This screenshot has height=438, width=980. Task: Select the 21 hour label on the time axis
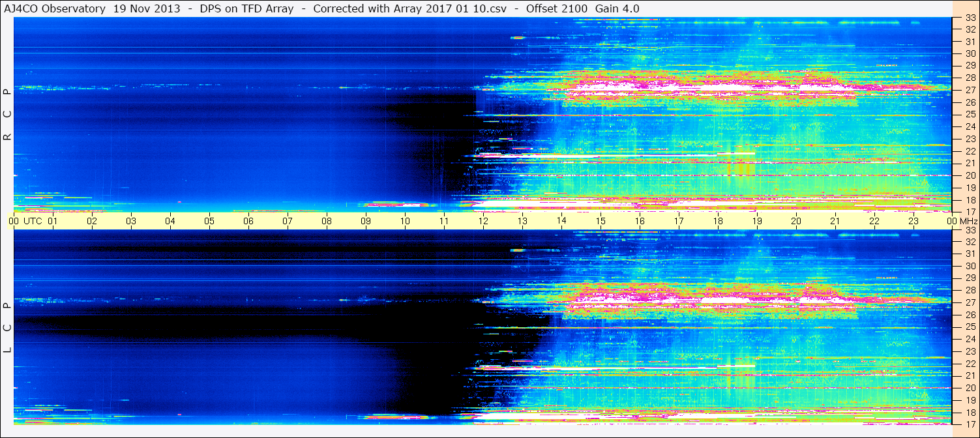(835, 221)
